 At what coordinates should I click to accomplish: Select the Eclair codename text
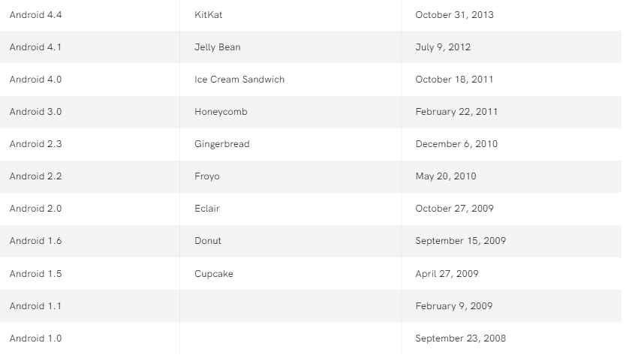pos(207,209)
